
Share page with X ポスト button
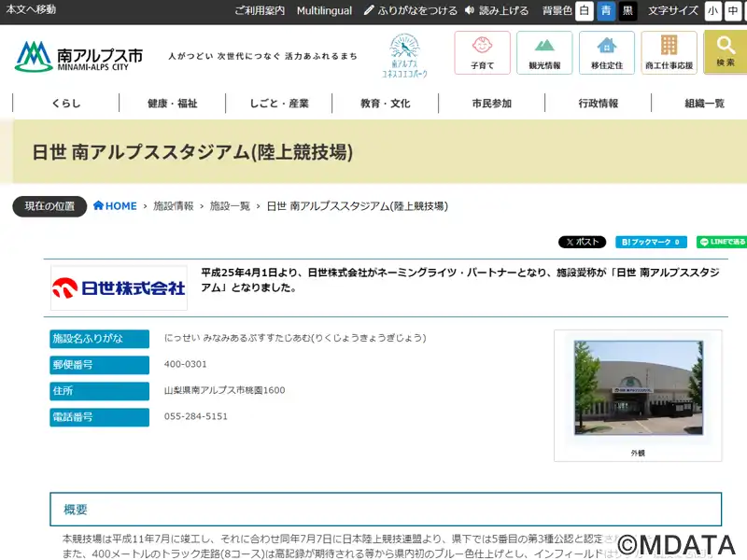tap(582, 242)
